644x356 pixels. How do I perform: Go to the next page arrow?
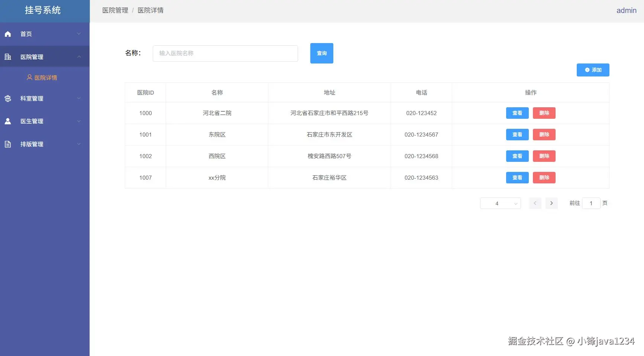551,203
